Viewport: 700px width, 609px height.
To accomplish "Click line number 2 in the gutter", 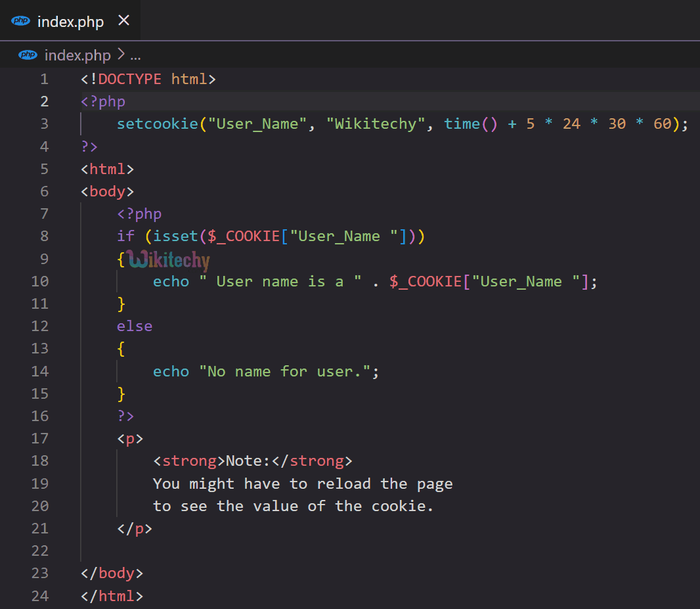I will (44, 101).
